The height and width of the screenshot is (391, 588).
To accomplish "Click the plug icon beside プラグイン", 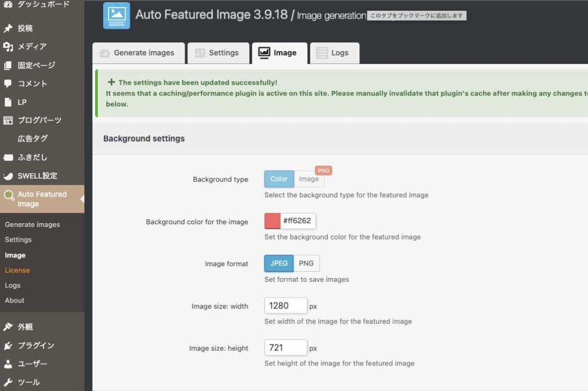I will [8, 345].
